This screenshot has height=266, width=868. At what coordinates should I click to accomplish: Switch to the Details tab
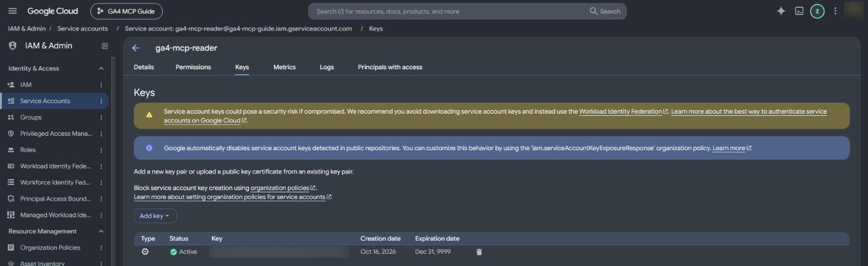click(144, 67)
